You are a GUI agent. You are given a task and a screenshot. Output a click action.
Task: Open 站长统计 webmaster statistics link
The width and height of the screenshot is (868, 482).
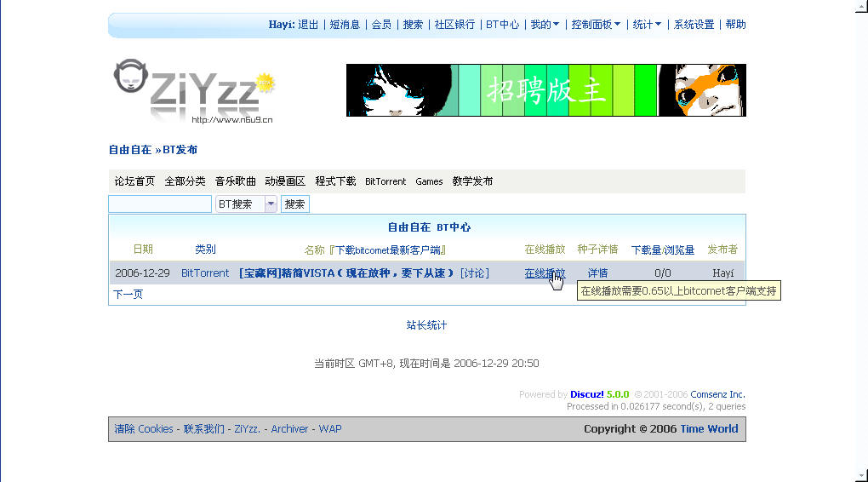(x=426, y=325)
